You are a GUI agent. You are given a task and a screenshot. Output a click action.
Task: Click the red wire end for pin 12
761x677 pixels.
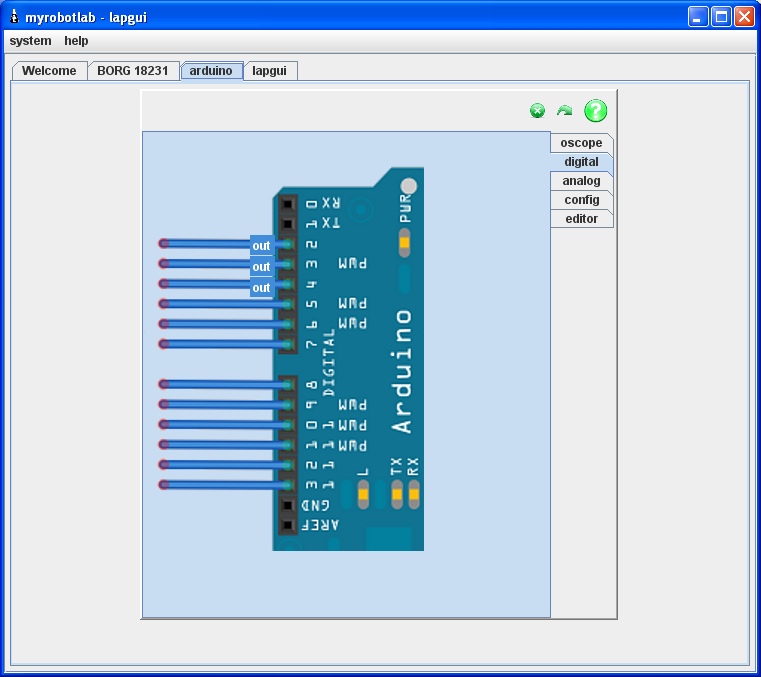click(164, 465)
